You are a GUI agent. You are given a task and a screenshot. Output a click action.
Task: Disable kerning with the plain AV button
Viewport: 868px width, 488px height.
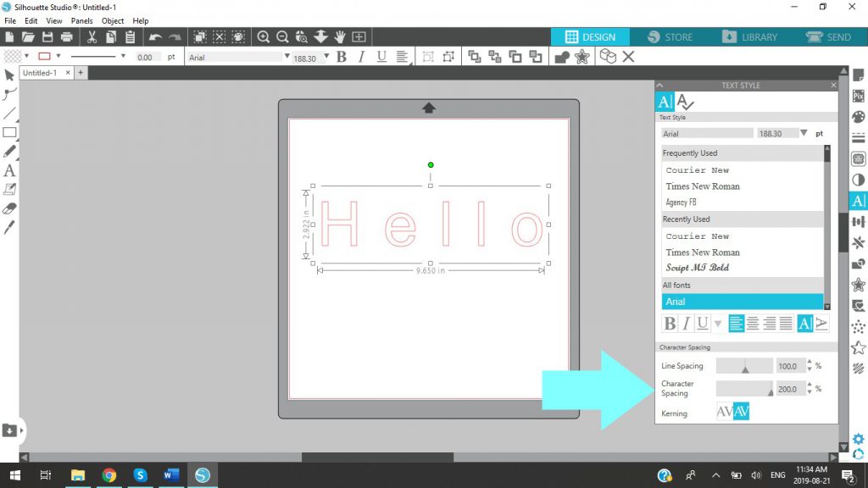point(725,412)
